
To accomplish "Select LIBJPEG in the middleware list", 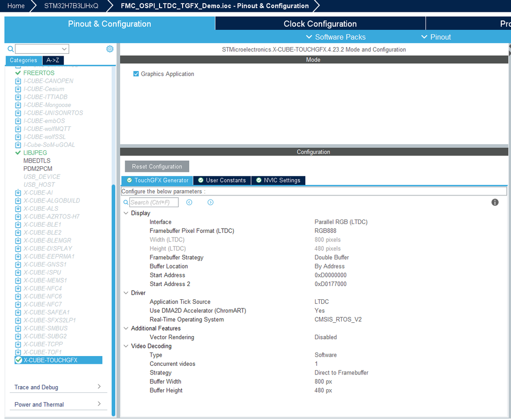I will pos(35,153).
